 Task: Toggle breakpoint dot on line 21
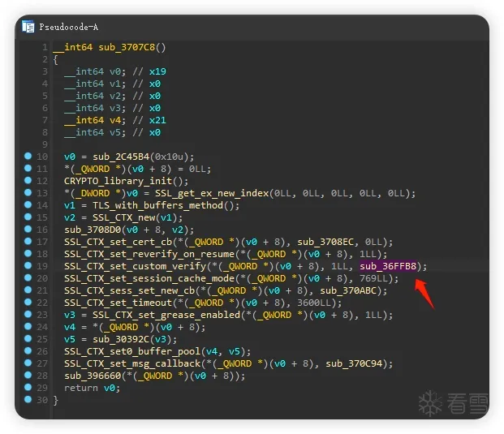point(28,290)
